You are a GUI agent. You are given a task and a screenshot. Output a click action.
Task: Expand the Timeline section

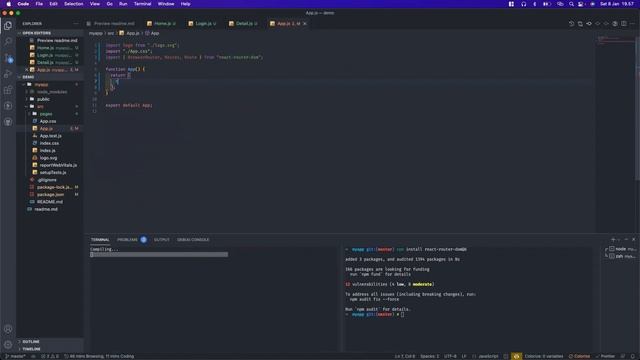pos(31,349)
